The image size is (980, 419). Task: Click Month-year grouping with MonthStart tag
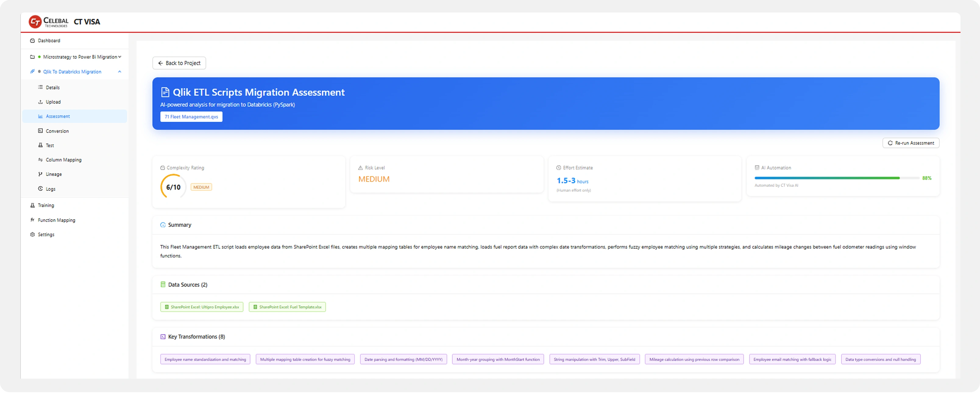(x=498, y=359)
